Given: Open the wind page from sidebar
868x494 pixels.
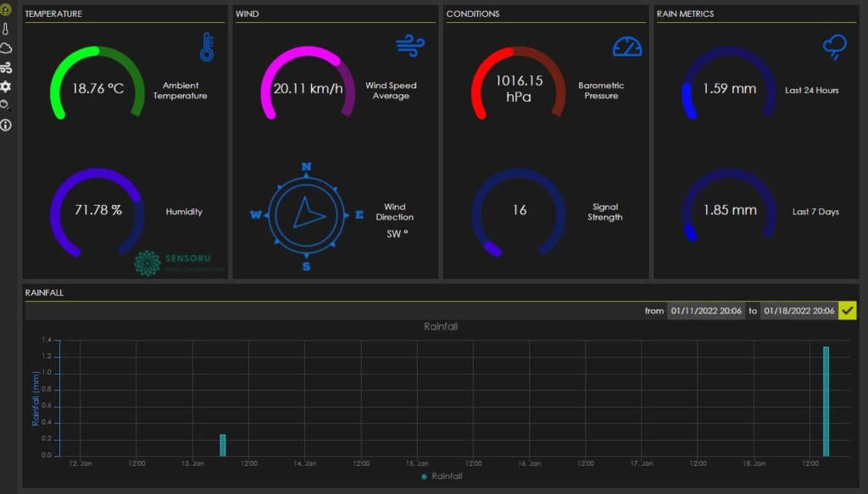Looking at the screenshot, I should click(6, 68).
